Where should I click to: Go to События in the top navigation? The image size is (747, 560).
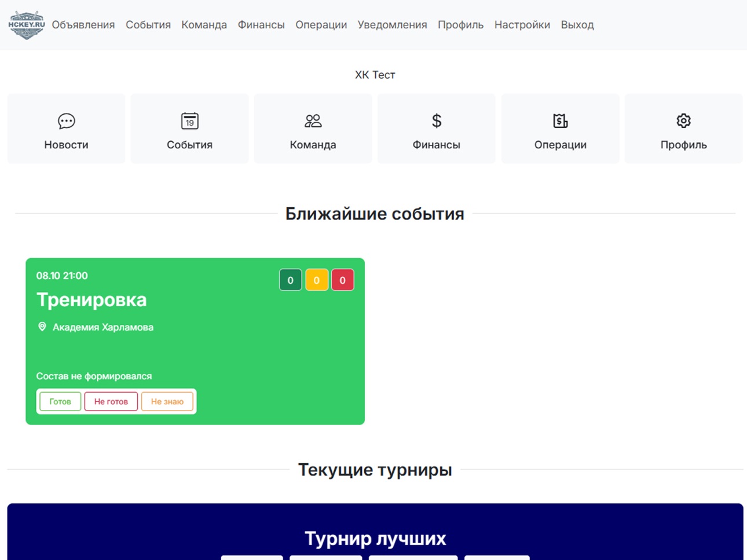(x=148, y=25)
